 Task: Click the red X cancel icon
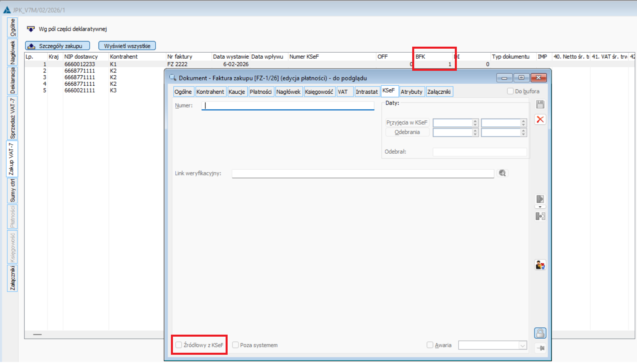point(540,119)
